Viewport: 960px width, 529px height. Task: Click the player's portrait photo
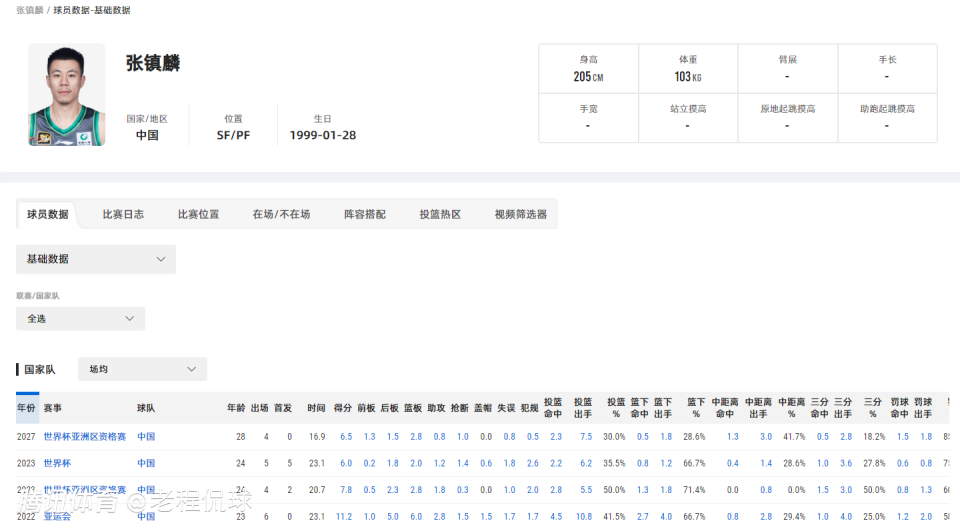66,95
